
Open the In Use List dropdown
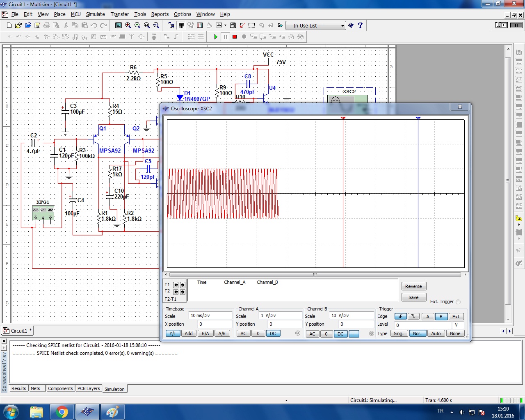[x=342, y=26]
